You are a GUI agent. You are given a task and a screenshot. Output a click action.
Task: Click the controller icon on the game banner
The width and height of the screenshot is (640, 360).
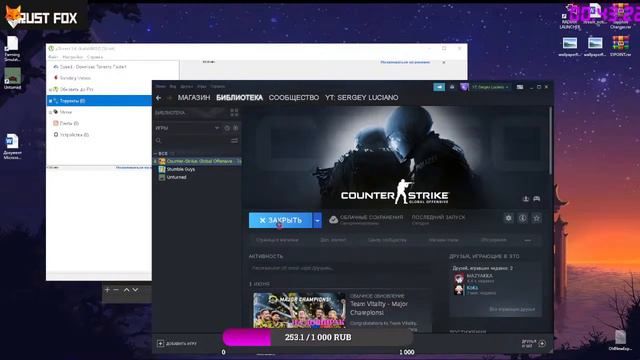point(537,199)
